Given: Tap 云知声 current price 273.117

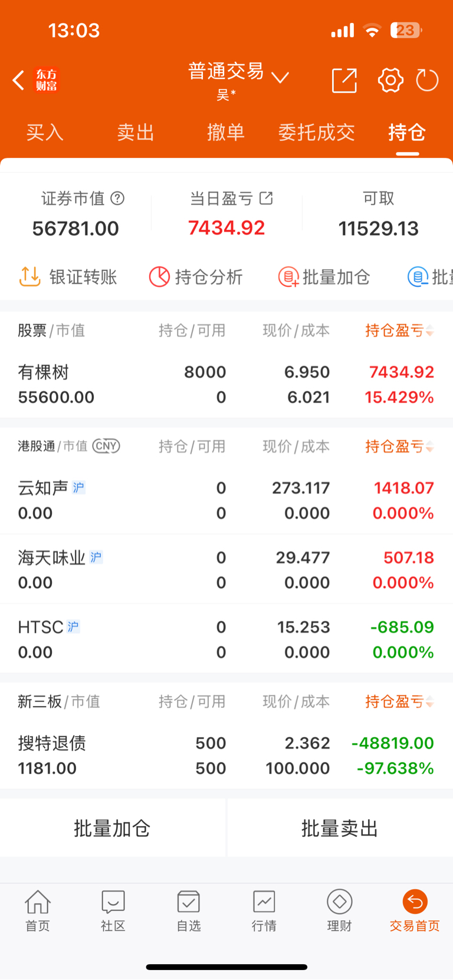Looking at the screenshot, I should [x=301, y=488].
